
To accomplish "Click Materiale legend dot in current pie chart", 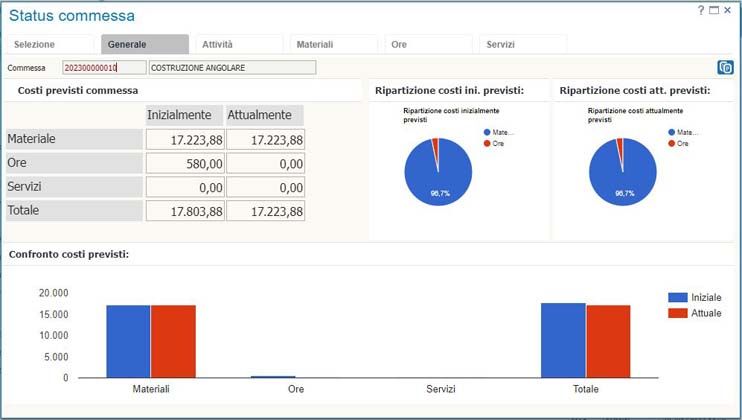I will [673, 132].
